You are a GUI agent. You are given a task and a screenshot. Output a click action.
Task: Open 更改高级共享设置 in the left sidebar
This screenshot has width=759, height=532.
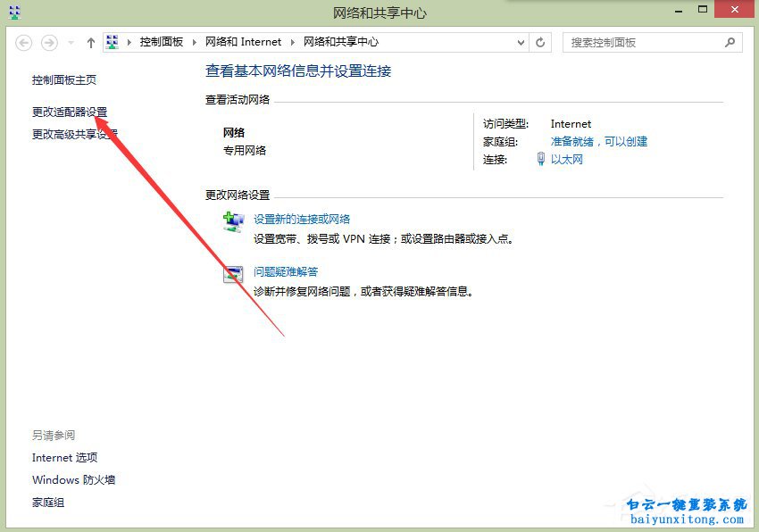(75, 134)
